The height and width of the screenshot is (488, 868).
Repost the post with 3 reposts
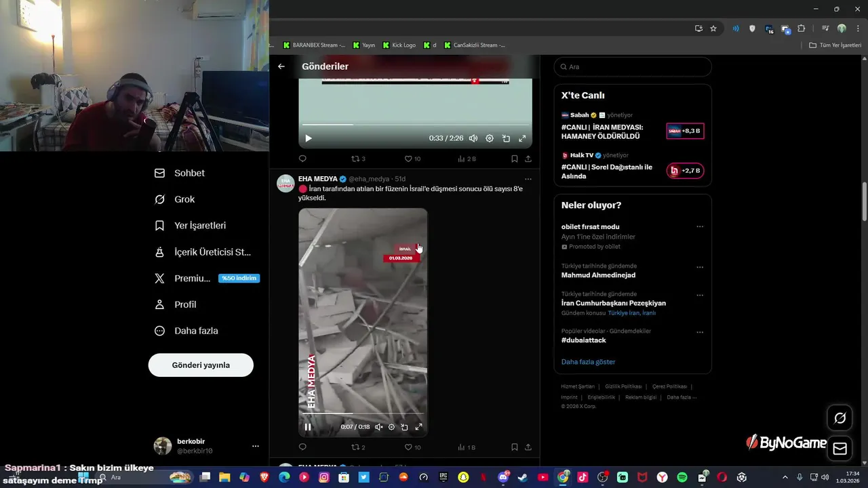(x=358, y=159)
